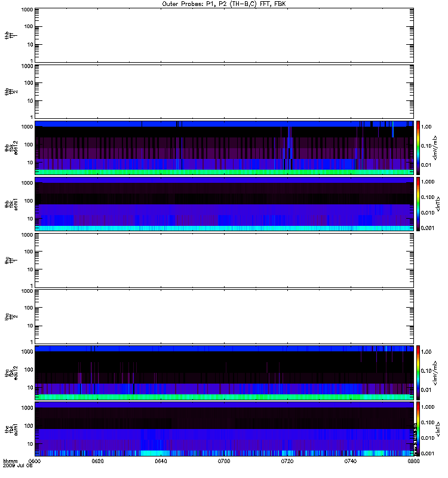Click the 0620 time axis label
Screen dimensions: 448x478
(x=97, y=461)
